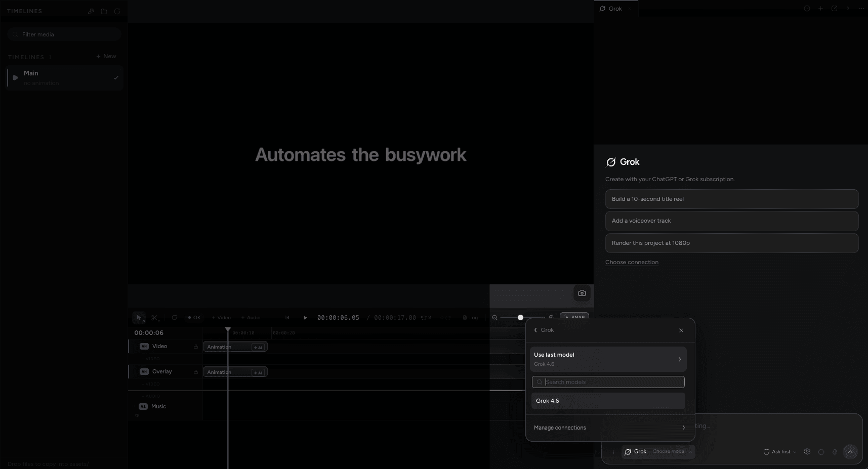
Task: Add a new Audio track
Action: [x=251, y=318]
